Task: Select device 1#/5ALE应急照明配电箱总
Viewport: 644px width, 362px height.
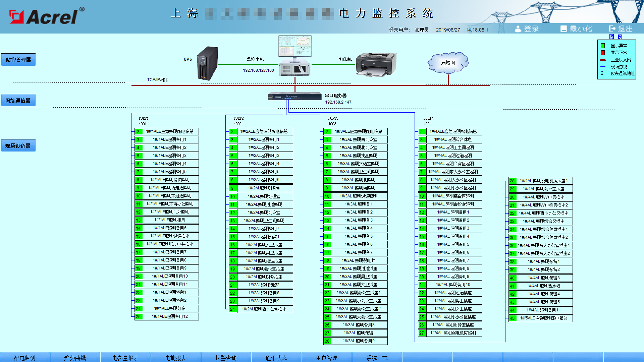Action: click(x=544, y=318)
